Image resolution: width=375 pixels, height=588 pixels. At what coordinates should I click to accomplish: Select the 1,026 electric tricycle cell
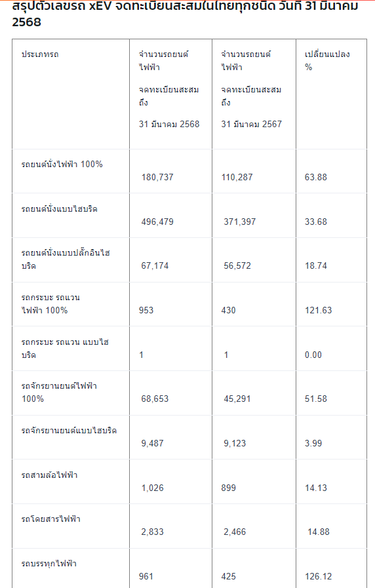pyautogui.click(x=153, y=488)
